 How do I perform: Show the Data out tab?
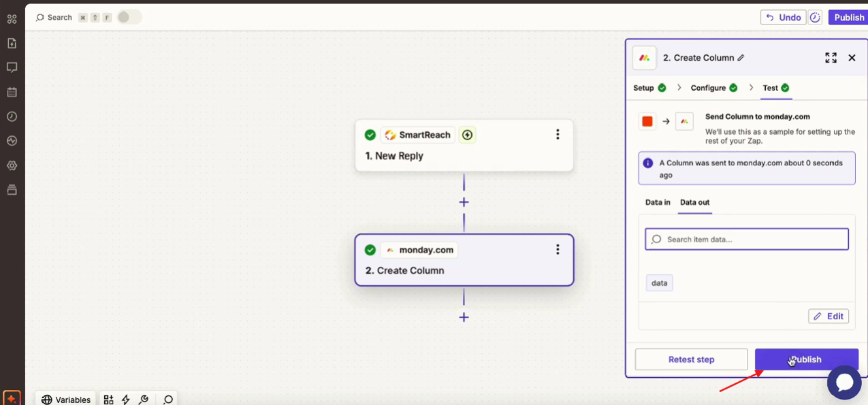[x=695, y=202]
